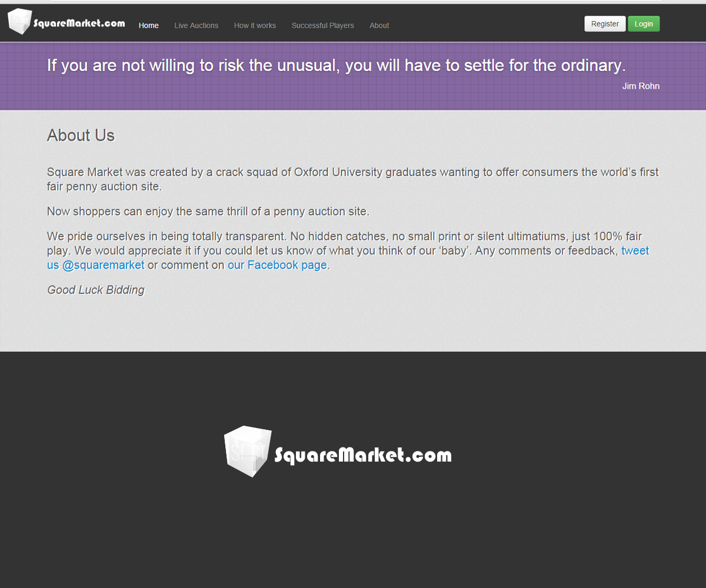Click the Jim Rohn quote attribution
The image size is (706, 588).
coord(641,86)
